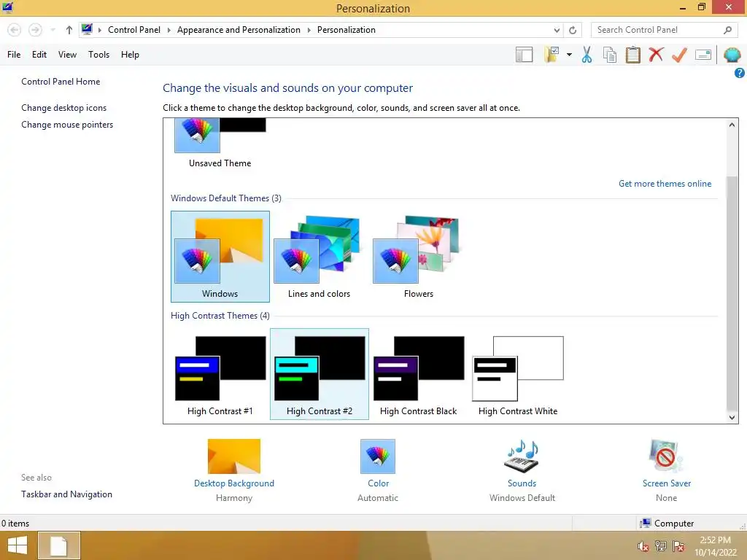Select the Windows theme
Image resolution: width=747 pixels, height=560 pixels.
220,257
